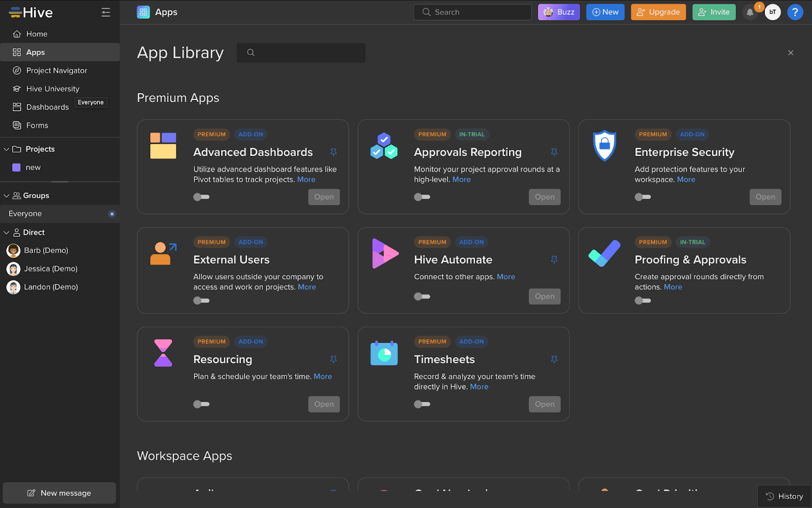
Task: Enable External Users toggle
Action: coord(201,301)
